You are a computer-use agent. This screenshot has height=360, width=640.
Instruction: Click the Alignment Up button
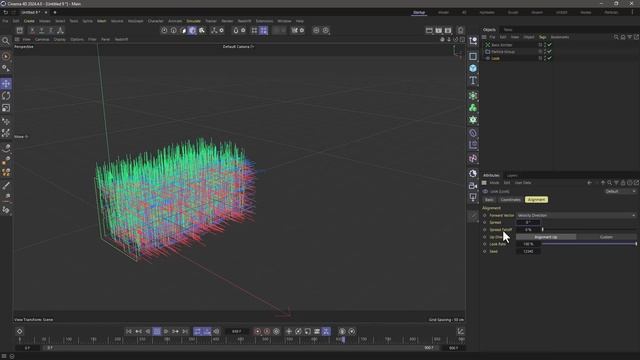coord(546,237)
